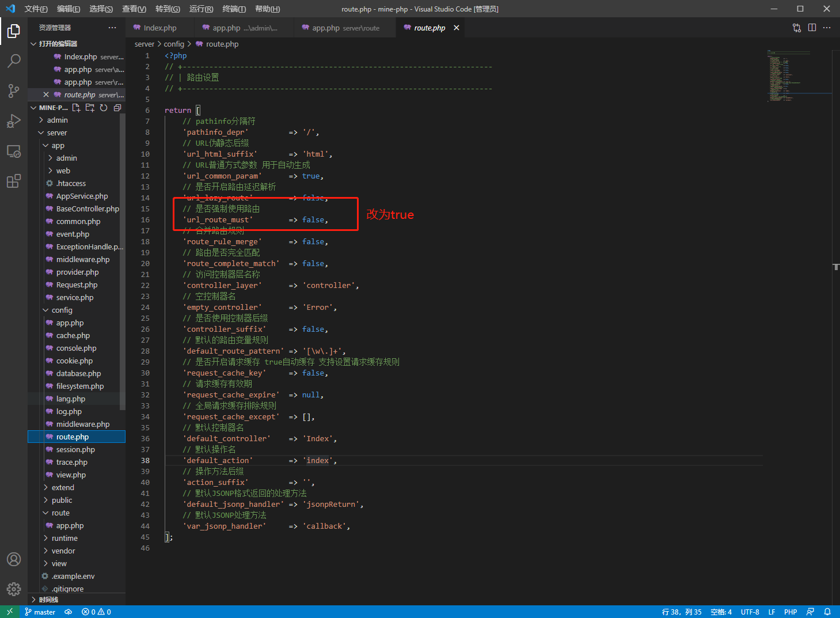This screenshot has height=618, width=840.
Task: Collapse the 打开的编辑器 section
Action: (77, 44)
